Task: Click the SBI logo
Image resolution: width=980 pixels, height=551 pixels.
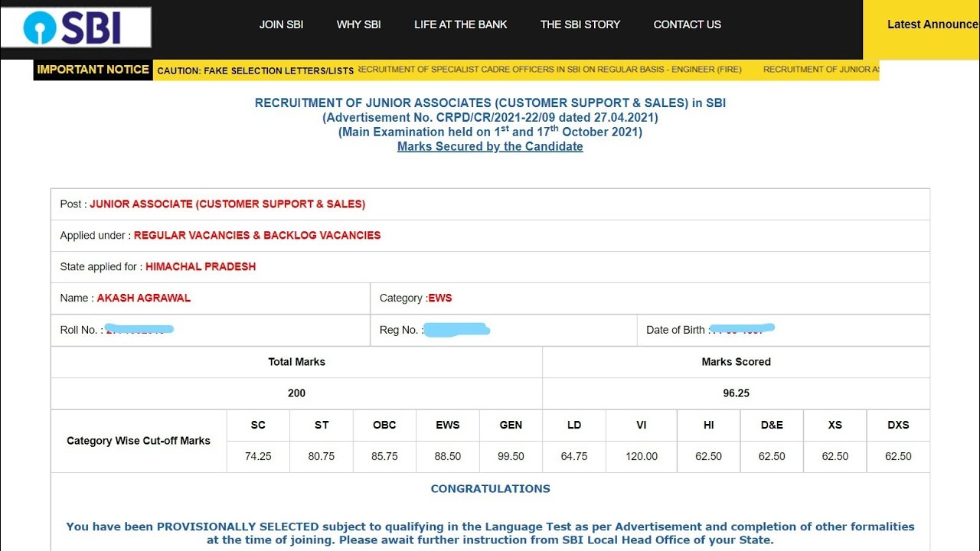Action: pyautogui.click(x=76, y=28)
